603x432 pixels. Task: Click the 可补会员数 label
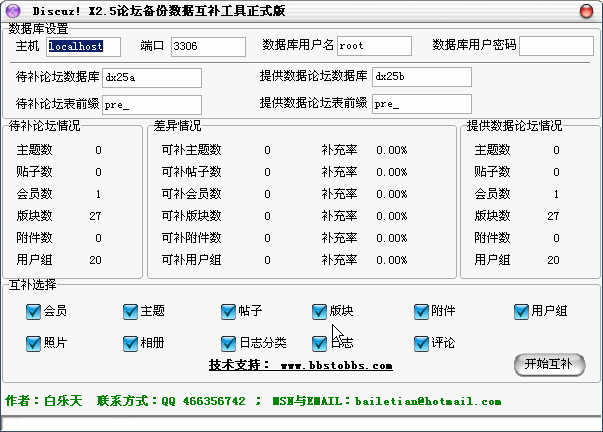coord(191,194)
